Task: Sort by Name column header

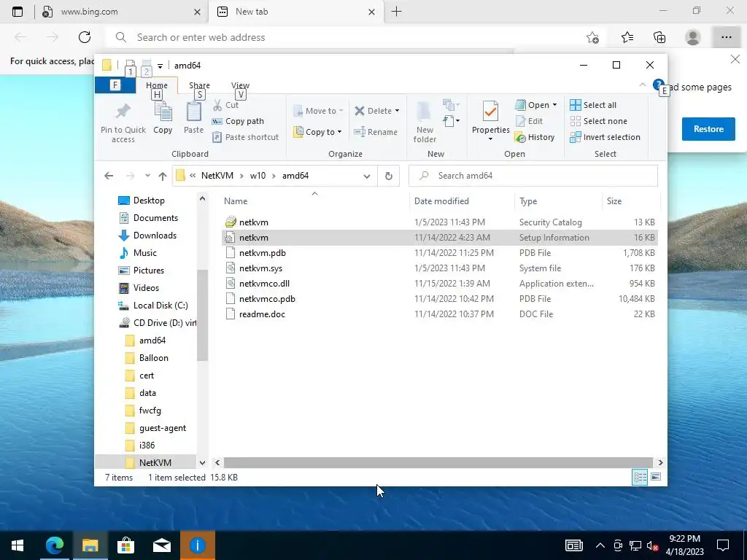Action: pos(314,201)
